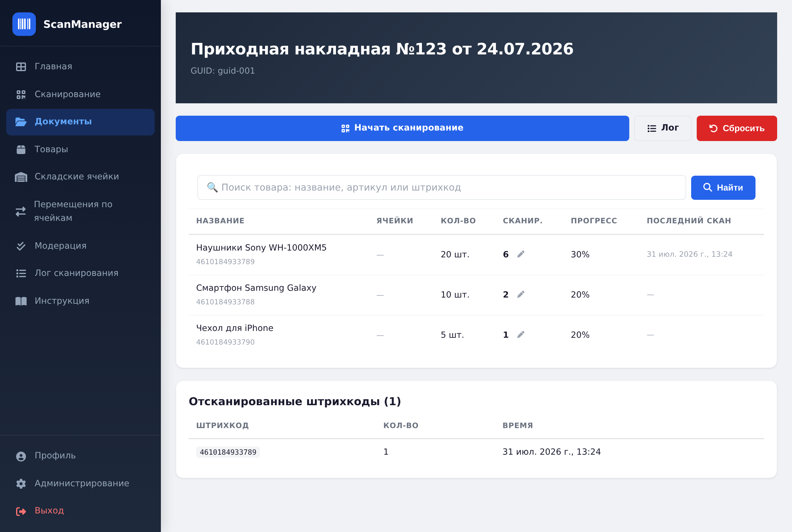Click the Перемещения по ячейкам arrows icon
The height and width of the screenshot is (532, 792).
click(21, 211)
